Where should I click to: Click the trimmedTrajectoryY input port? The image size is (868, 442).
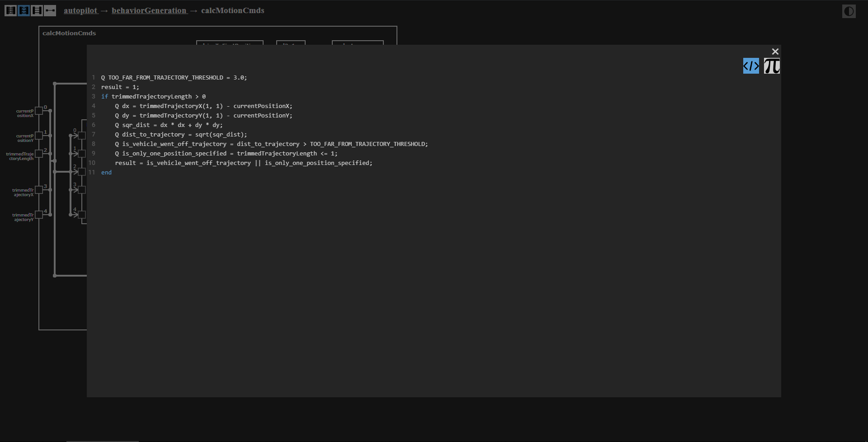(x=39, y=215)
